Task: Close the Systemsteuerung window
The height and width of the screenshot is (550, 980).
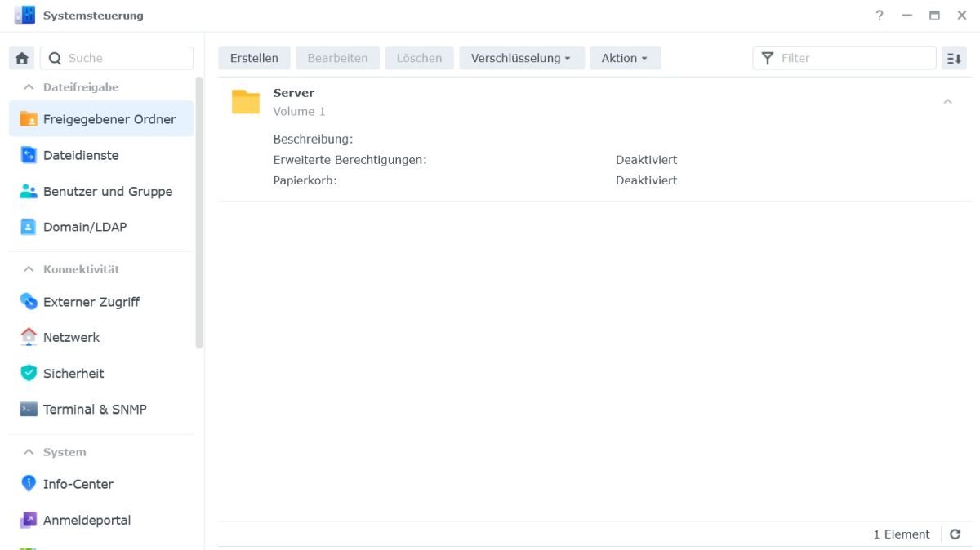Action: coord(962,16)
